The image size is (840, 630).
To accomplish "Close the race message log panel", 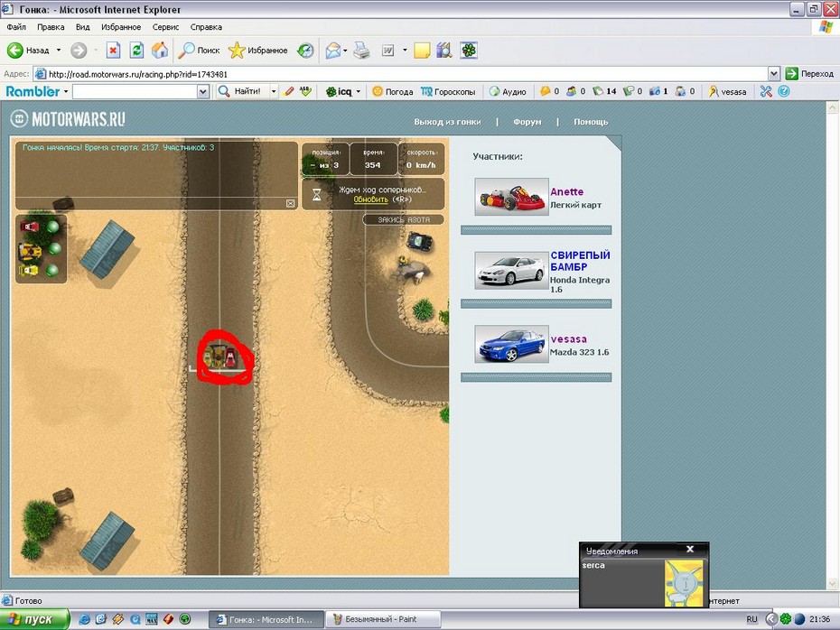I will tap(290, 203).
